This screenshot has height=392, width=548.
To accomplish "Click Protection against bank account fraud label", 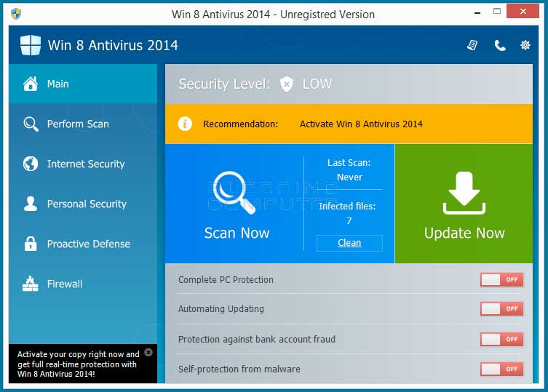I will tap(256, 339).
